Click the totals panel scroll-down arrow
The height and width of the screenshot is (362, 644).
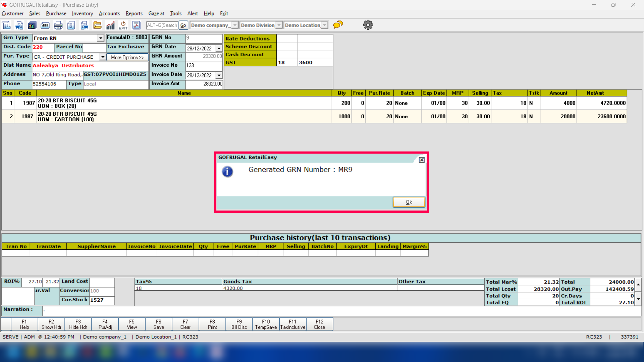click(638, 299)
